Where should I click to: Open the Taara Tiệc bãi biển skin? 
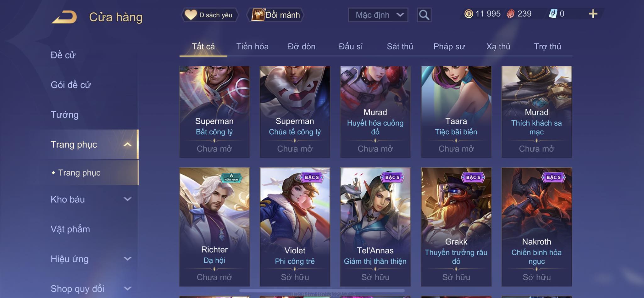click(456, 112)
